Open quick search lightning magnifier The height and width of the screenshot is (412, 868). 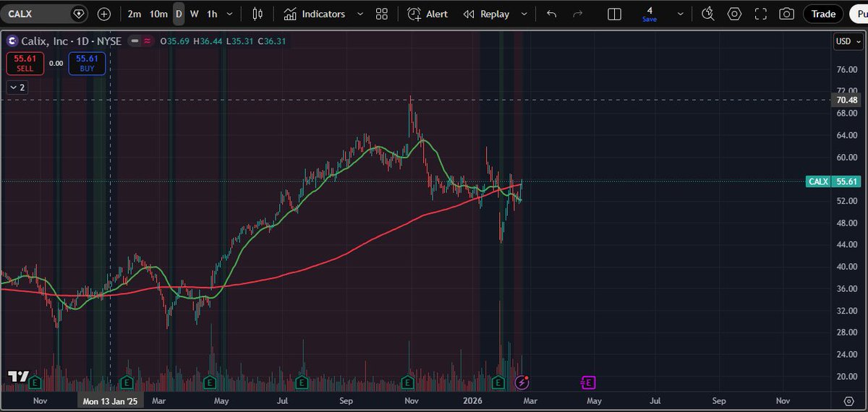click(708, 14)
